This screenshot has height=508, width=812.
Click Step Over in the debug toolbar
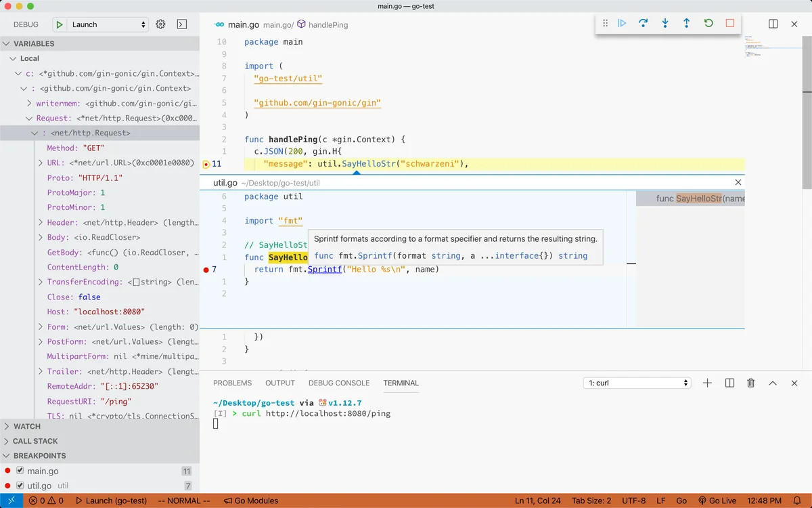click(x=644, y=23)
